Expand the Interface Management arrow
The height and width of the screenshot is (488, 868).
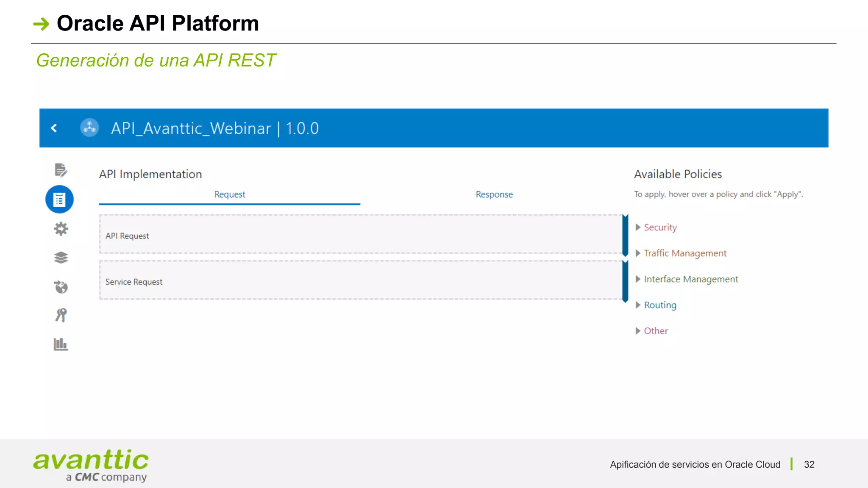[x=638, y=279]
